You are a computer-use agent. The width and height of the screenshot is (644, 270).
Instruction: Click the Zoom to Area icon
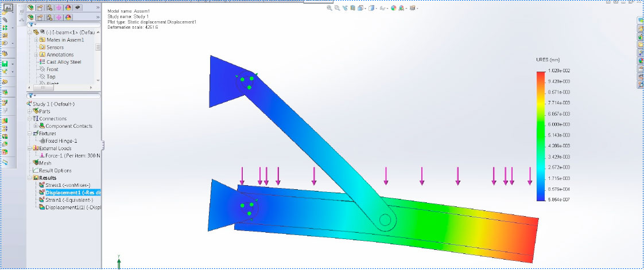337,9
